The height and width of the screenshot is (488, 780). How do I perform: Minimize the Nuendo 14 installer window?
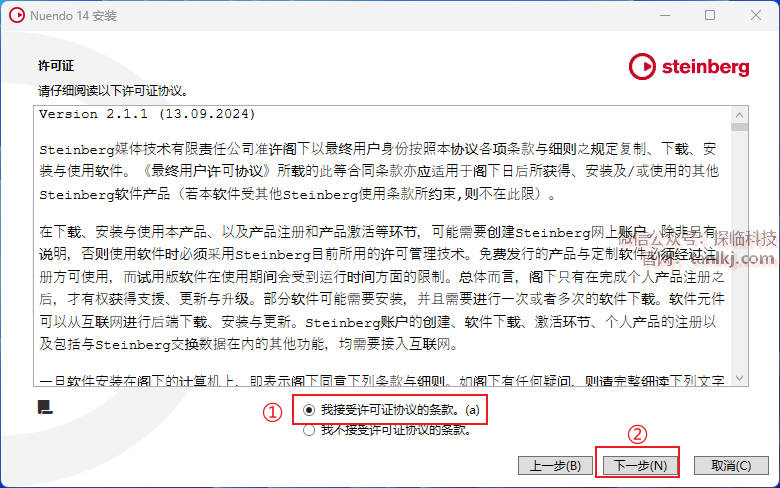pyautogui.click(x=665, y=15)
